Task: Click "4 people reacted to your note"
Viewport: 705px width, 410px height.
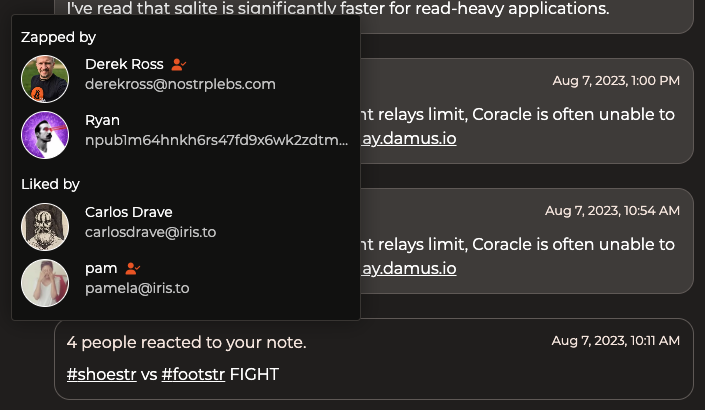Action: [x=186, y=342]
